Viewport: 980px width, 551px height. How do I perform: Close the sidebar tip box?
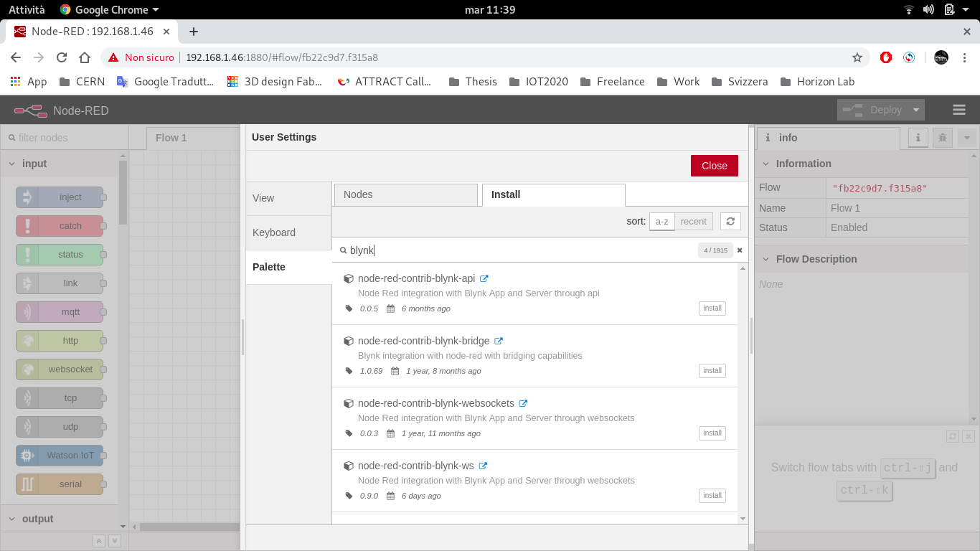pyautogui.click(x=969, y=436)
